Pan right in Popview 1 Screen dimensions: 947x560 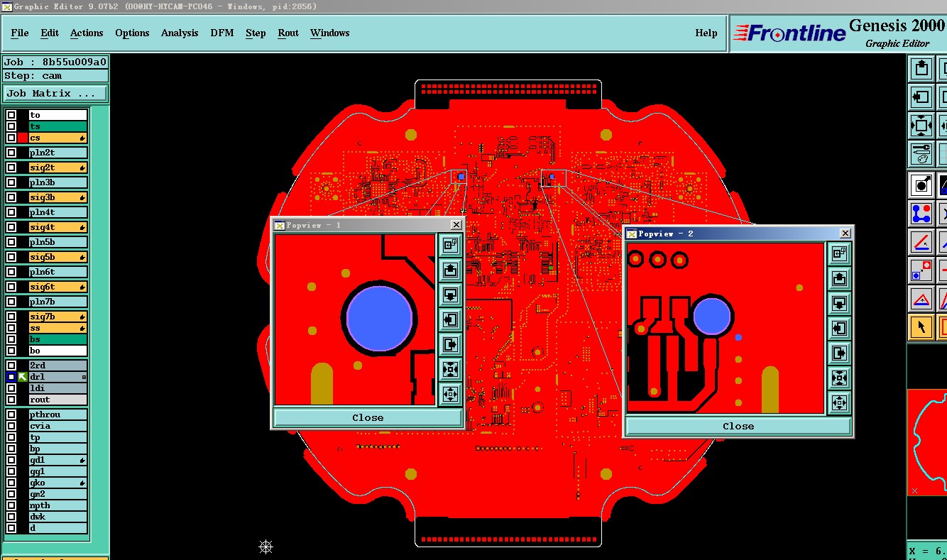click(450, 345)
